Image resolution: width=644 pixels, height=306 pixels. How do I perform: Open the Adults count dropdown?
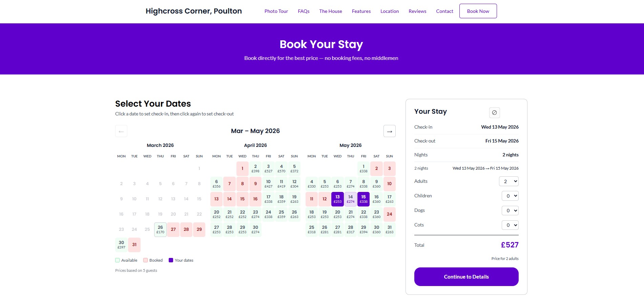508,181
